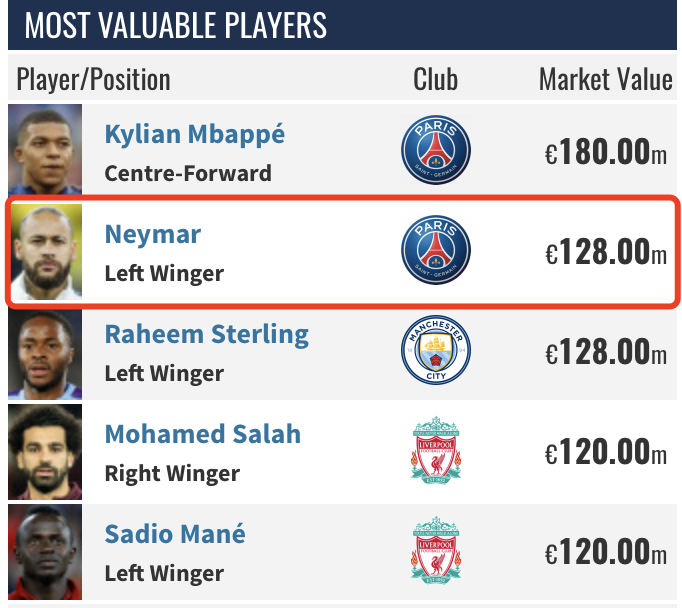Click Liverpool logo in Sadio Mané row

[x=435, y=551]
